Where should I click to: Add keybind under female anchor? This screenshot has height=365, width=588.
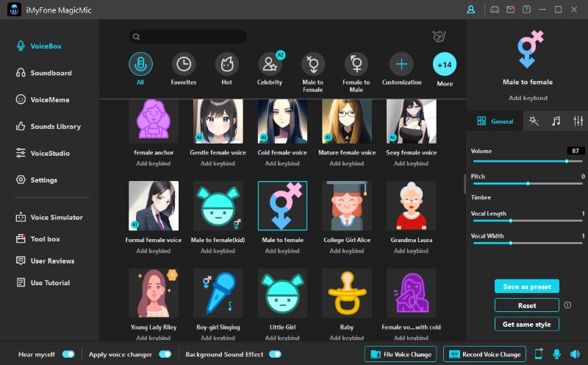pos(154,163)
